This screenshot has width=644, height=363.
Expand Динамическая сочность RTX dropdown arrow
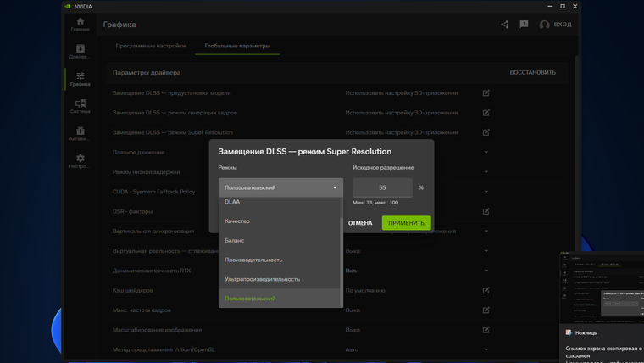coord(486,271)
